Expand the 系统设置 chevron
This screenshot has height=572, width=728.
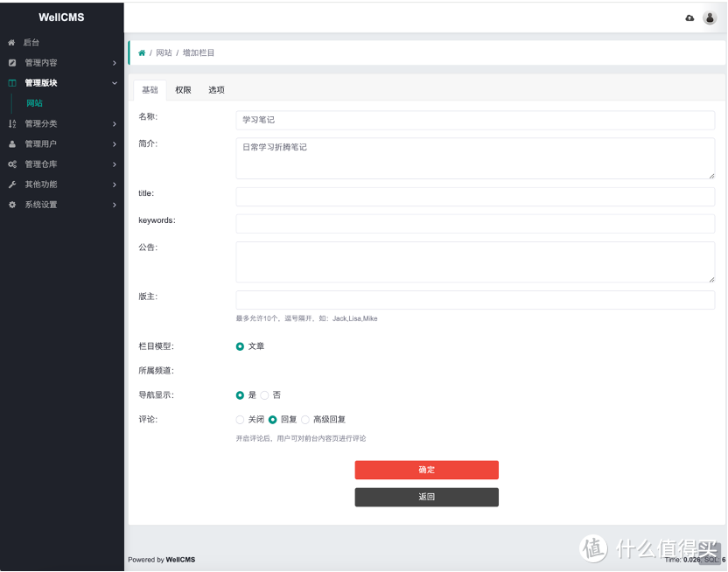tap(115, 205)
